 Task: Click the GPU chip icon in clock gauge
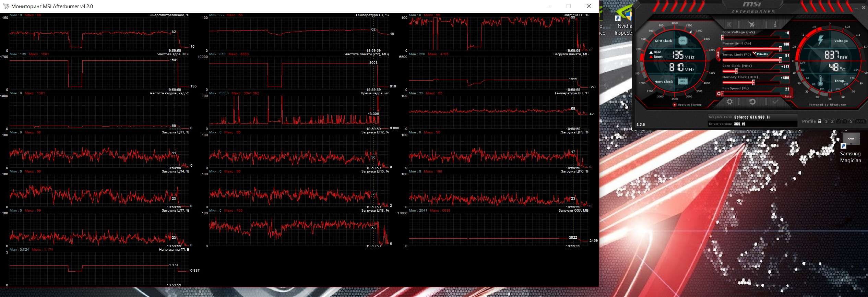point(683,40)
